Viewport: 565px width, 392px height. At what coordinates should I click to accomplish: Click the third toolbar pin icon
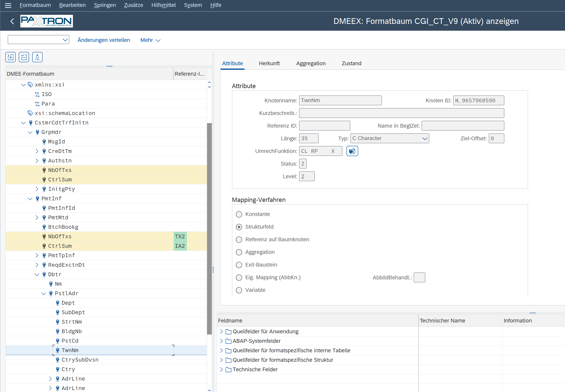[x=37, y=57]
